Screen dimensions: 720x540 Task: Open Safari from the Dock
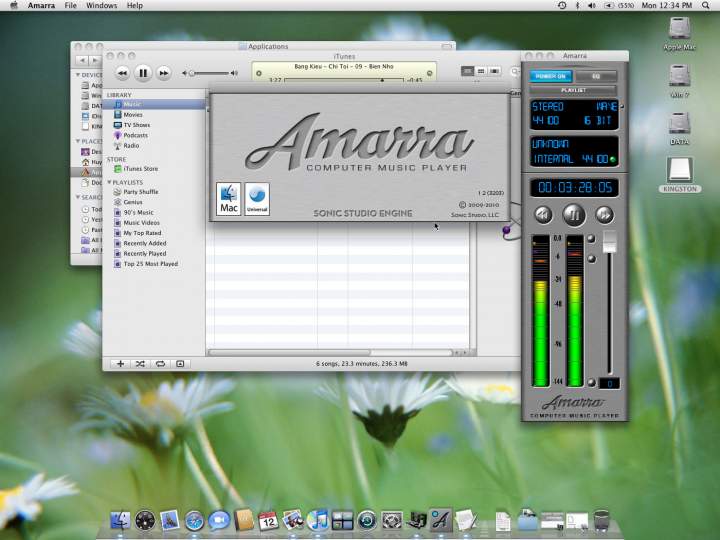click(x=194, y=521)
